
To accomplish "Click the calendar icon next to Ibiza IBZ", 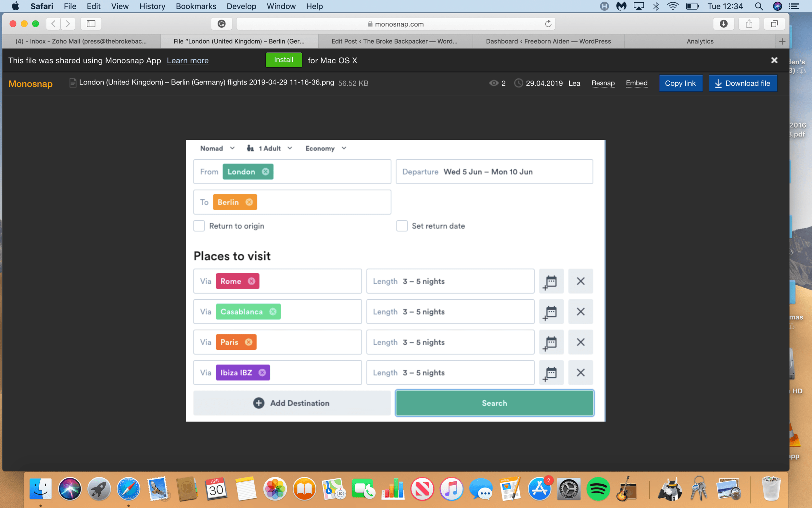I will (550, 373).
